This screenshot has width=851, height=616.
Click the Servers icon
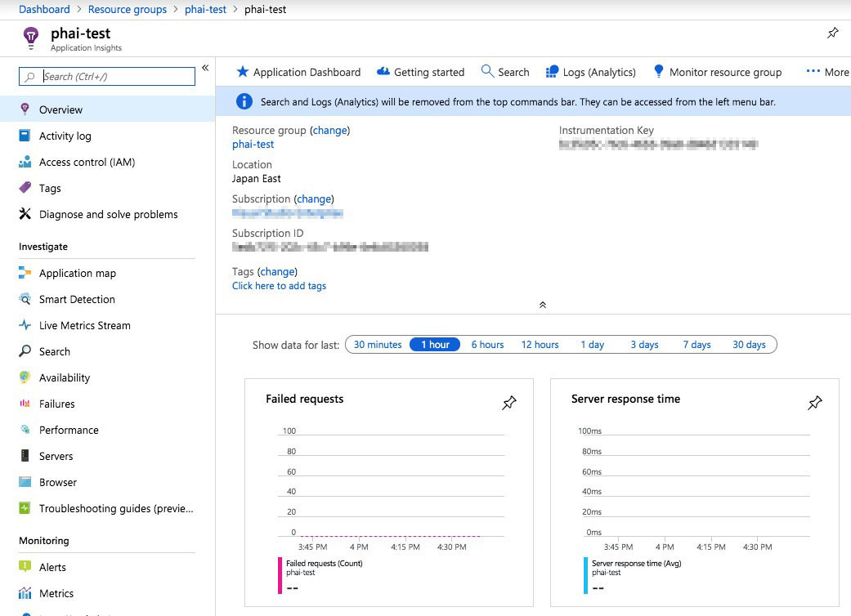tap(25, 456)
